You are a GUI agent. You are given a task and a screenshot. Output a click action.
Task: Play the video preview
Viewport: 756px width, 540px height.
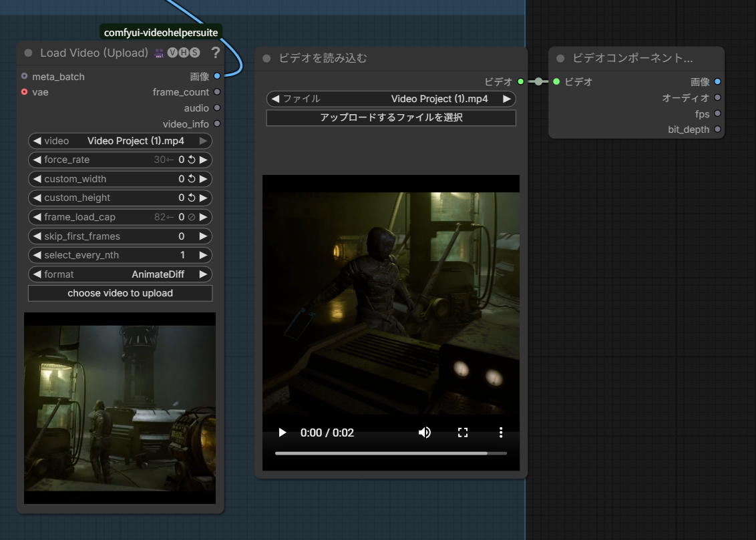tap(282, 433)
